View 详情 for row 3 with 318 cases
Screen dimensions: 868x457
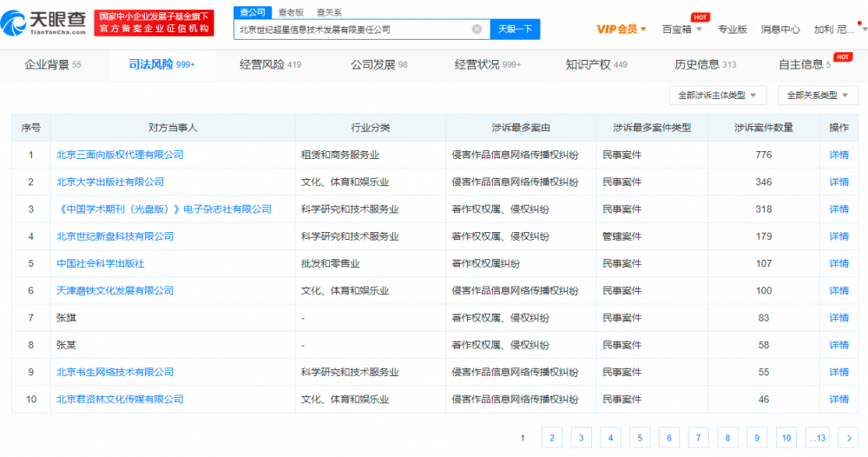pyautogui.click(x=838, y=209)
